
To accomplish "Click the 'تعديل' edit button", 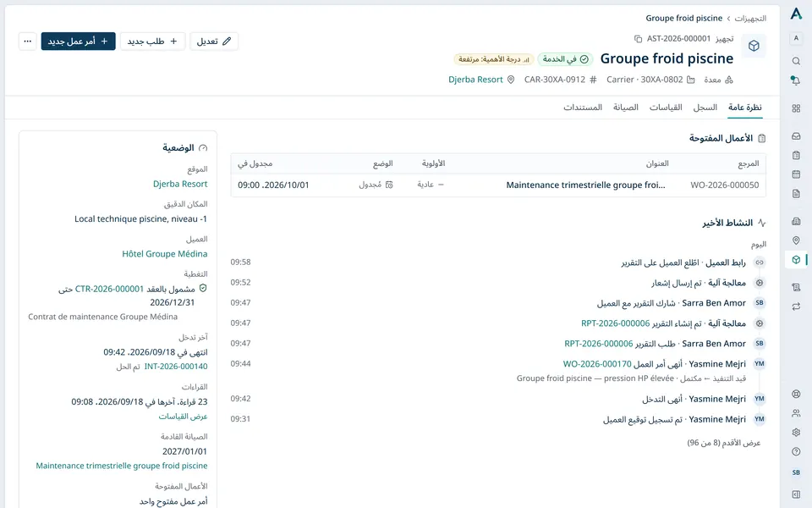I will (x=214, y=41).
